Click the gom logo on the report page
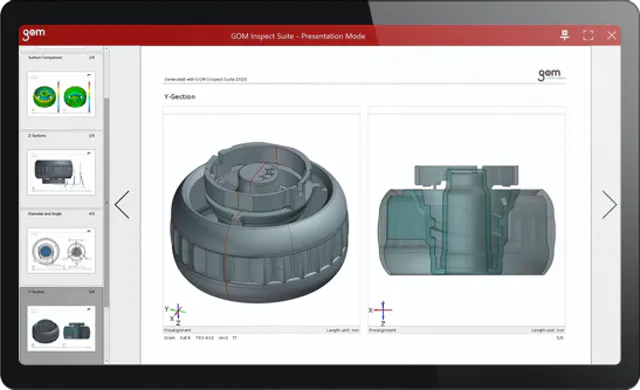This screenshot has height=390, width=640. coord(551,75)
